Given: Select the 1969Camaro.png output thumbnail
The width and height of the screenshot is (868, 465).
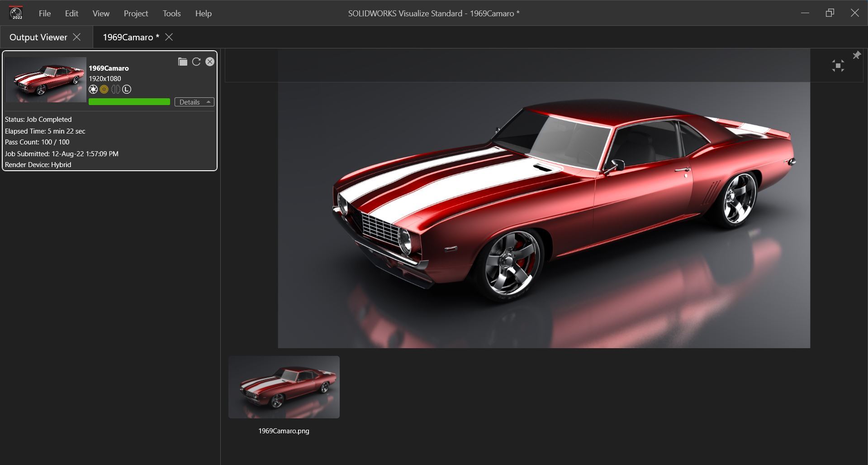Looking at the screenshot, I should [284, 387].
